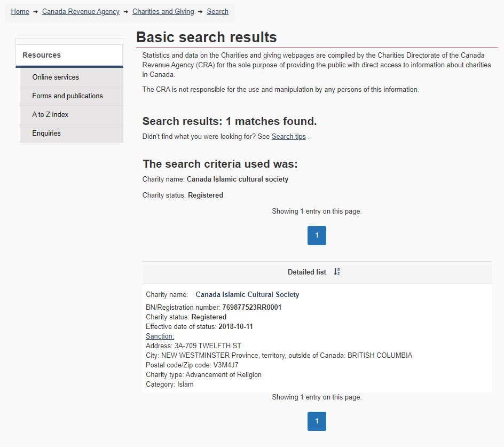Click charity type Advancement of Religion
This screenshot has width=504, height=447.
tap(223, 375)
